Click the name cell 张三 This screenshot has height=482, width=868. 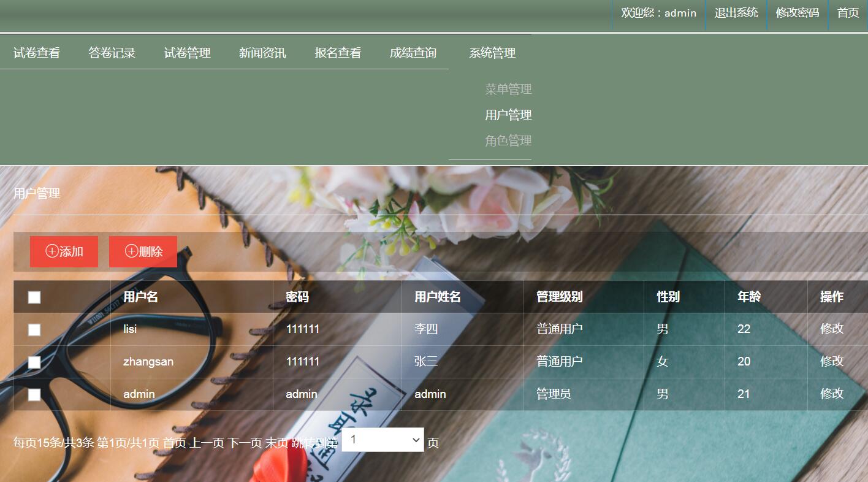click(426, 362)
